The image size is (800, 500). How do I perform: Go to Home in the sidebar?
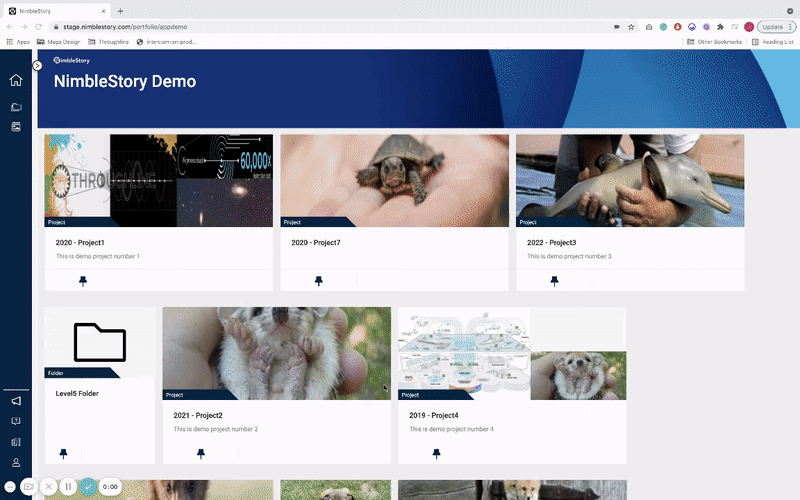point(16,81)
